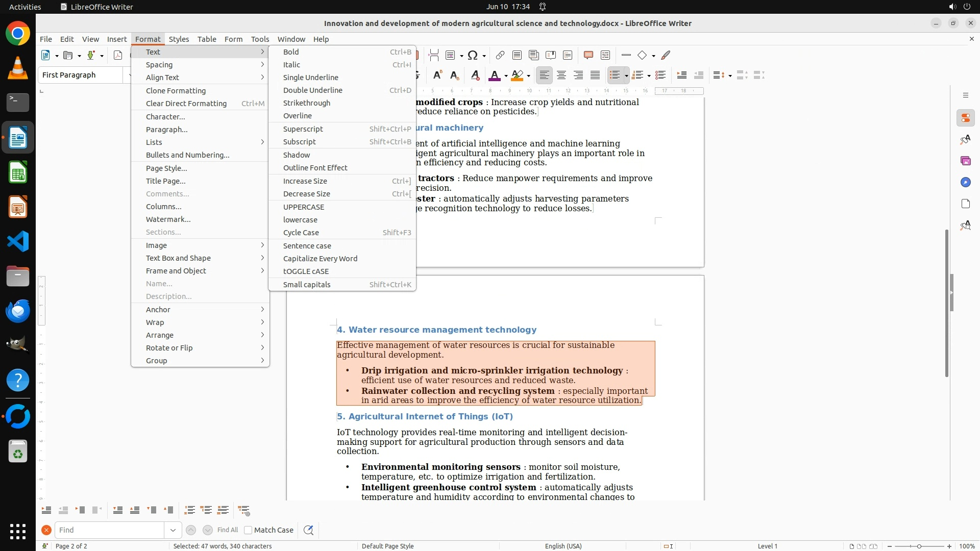Toggle the unordered bullet list button
Screen dimensions: 980x551
[x=615, y=76]
